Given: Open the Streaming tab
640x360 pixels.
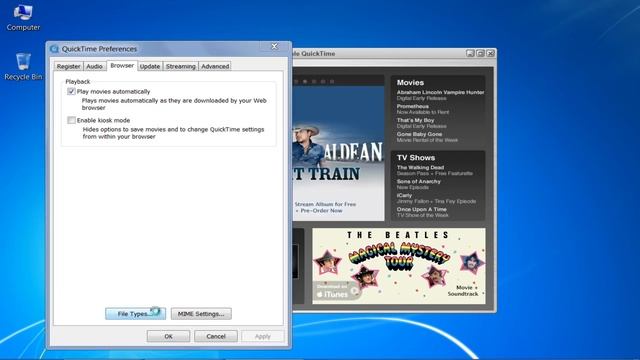Looking at the screenshot, I should 181,66.
